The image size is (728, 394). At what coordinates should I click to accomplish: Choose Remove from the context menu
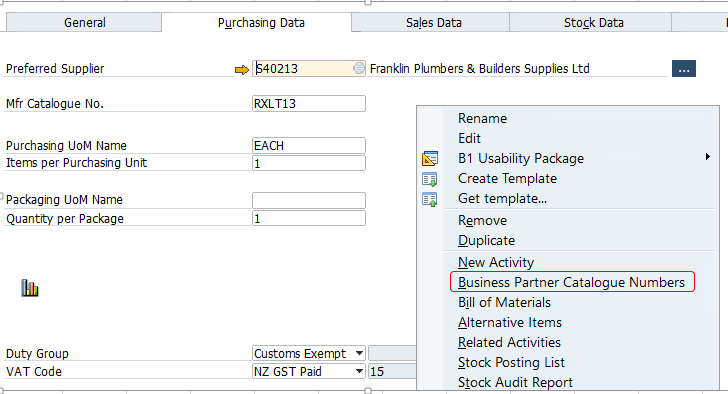point(482,220)
